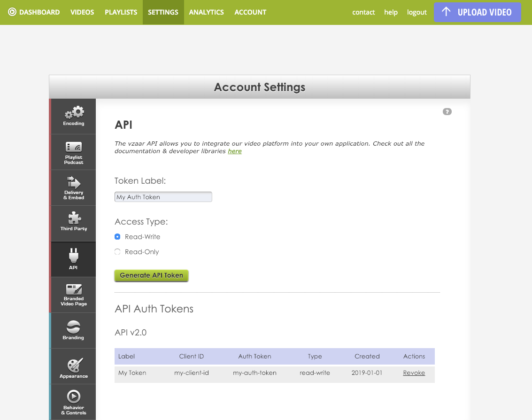The width and height of the screenshot is (532, 420).
Task: Click the 'Label' column header
Action: click(126, 356)
